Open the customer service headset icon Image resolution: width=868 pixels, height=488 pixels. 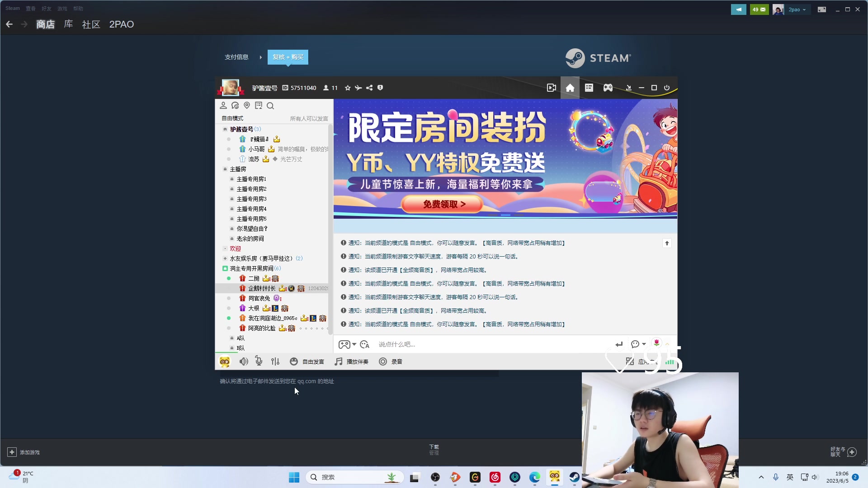[235, 106]
